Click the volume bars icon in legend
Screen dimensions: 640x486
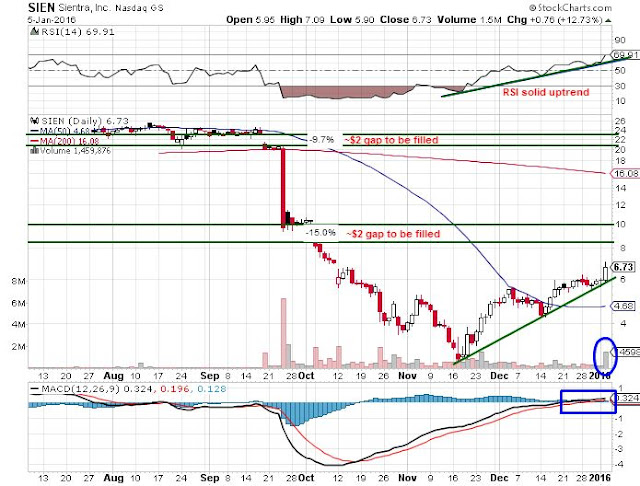35,151
